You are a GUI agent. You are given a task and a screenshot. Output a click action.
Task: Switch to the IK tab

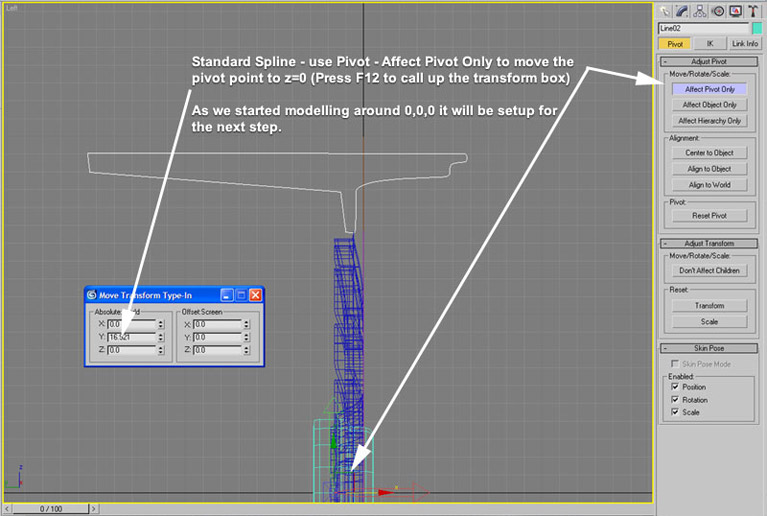pos(709,44)
